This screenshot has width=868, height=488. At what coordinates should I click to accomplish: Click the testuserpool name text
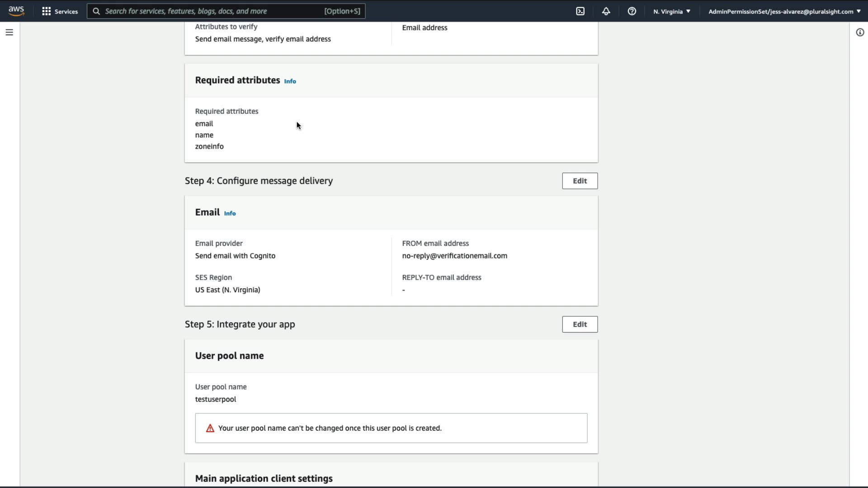click(216, 399)
